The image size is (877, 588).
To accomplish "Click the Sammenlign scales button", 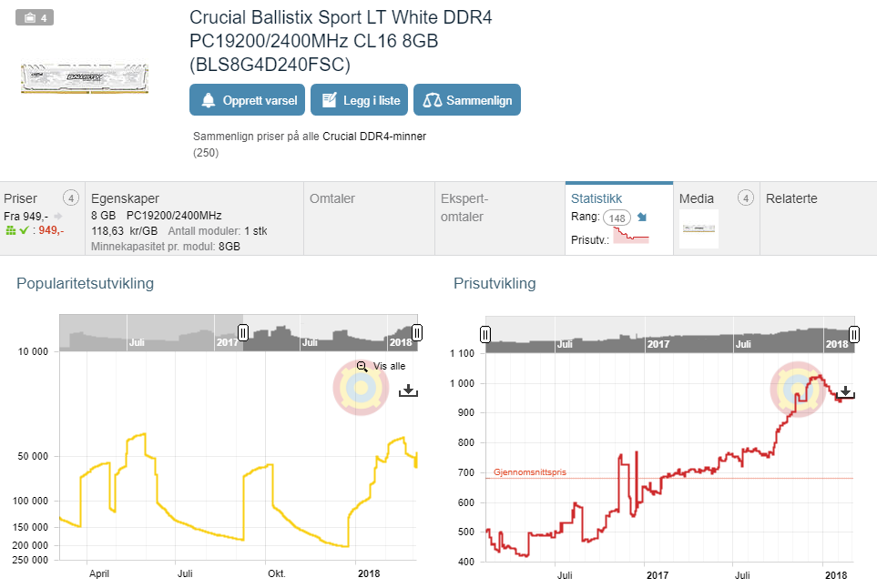I will 467,100.
